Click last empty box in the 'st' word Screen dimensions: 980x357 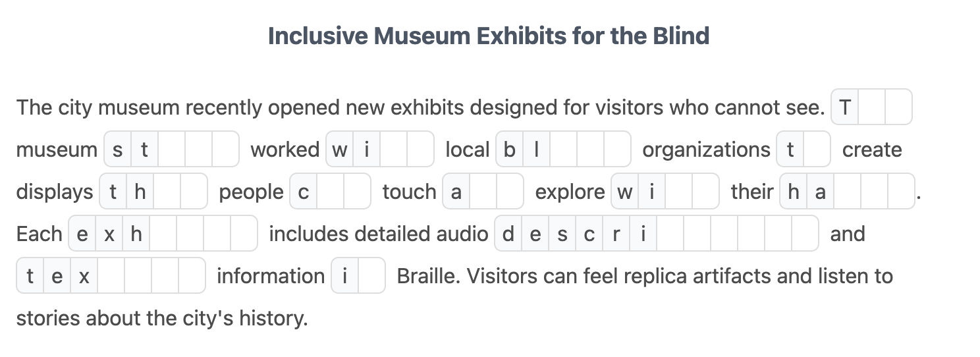(x=225, y=150)
